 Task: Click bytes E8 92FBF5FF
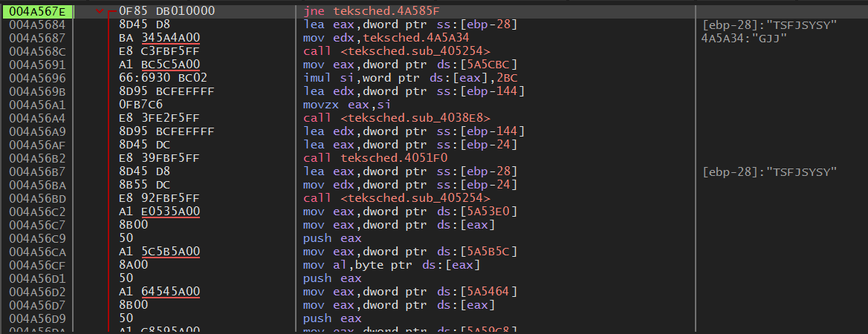click(x=160, y=198)
